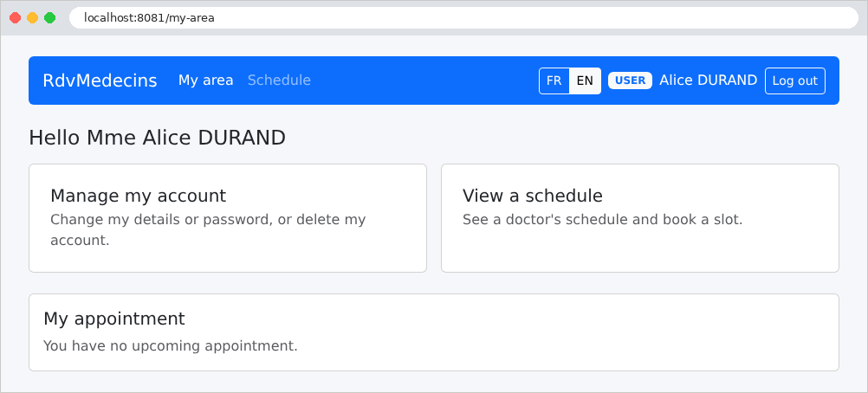The image size is (868, 393).
Task: Click the yellow minimize window button
Action: coord(33,17)
